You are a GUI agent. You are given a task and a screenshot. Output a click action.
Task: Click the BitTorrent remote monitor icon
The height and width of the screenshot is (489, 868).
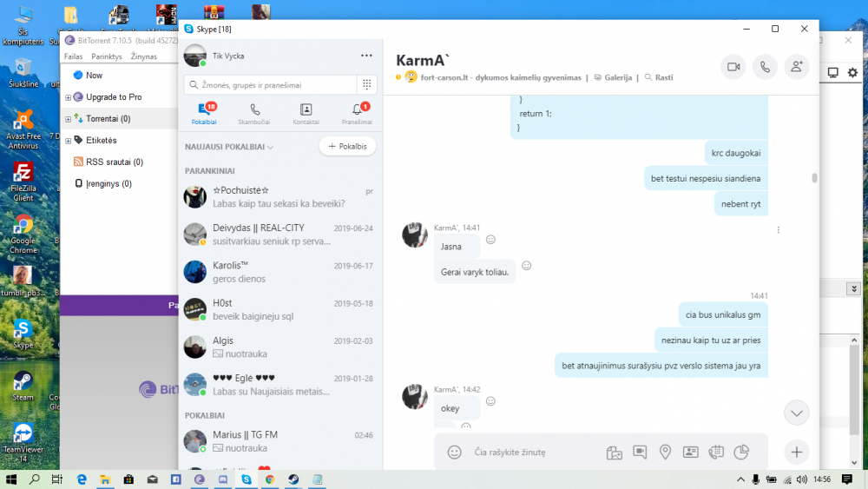[x=832, y=73]
